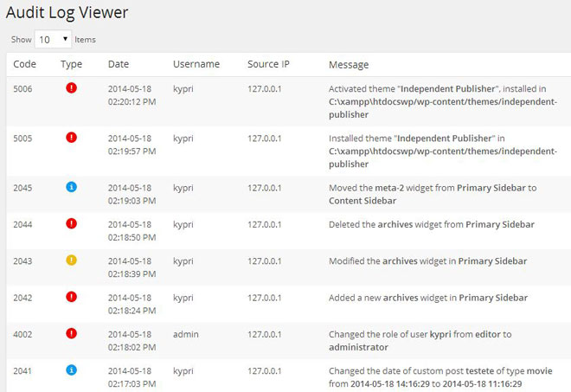Click the date 02:20:12 PM entry
Screen dimensions: 571x392
[x=132, y=95]
